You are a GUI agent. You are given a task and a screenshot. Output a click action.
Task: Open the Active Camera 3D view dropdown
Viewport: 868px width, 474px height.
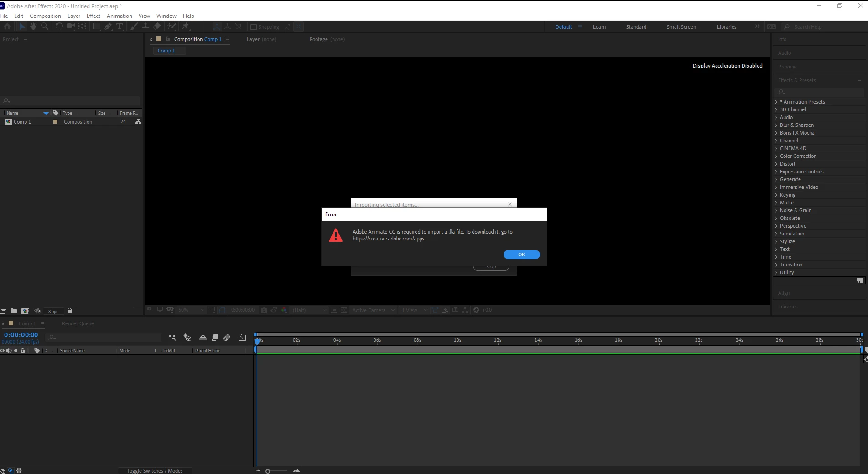tap(373, 310)
